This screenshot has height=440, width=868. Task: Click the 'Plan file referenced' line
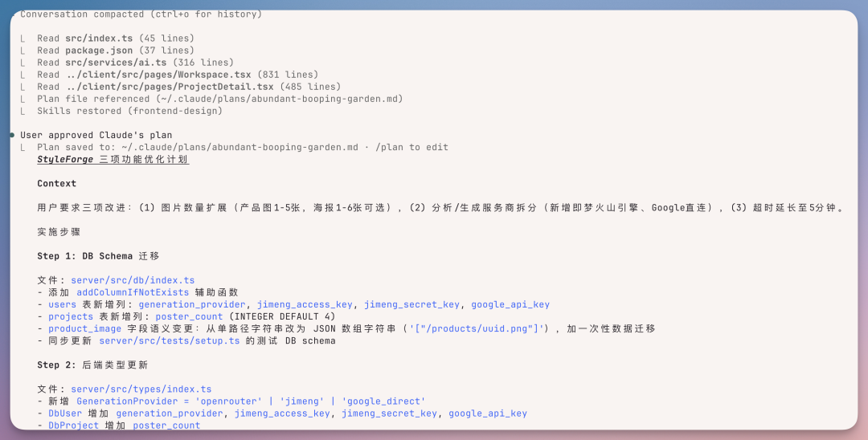(219, 99)
